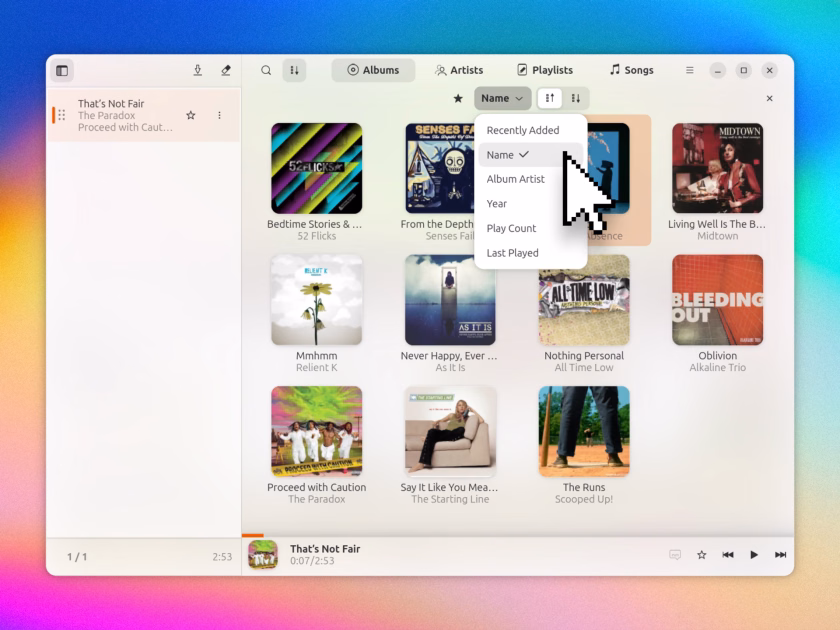This screenshot has height=630, width=840.
Task: Close the sort bar
Action: [769, 99]
